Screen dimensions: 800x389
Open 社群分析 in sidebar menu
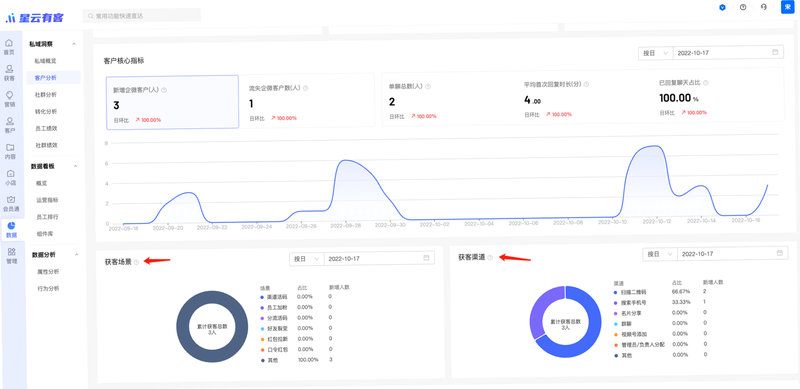tap(46, 94)
